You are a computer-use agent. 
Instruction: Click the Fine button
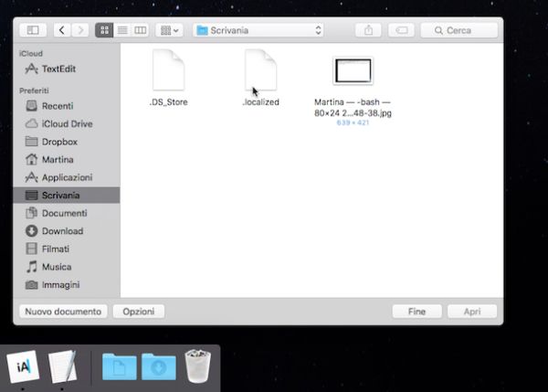pyautogui.click(x=417, y=312)
